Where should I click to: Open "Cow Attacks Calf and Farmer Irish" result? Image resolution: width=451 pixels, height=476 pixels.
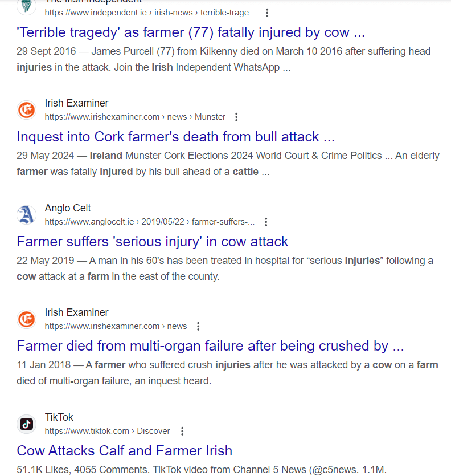124,450
